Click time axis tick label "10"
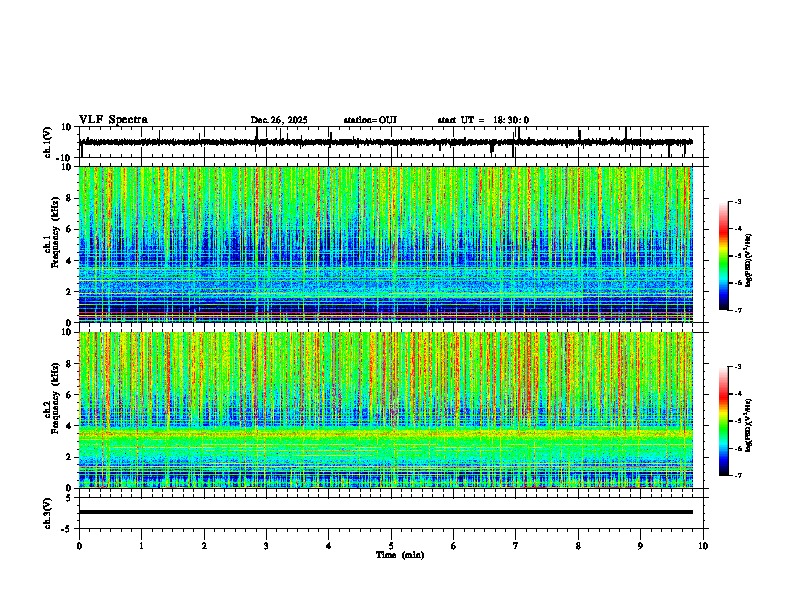The width and height of the screenshot is (792, 612). click(703, 546)
